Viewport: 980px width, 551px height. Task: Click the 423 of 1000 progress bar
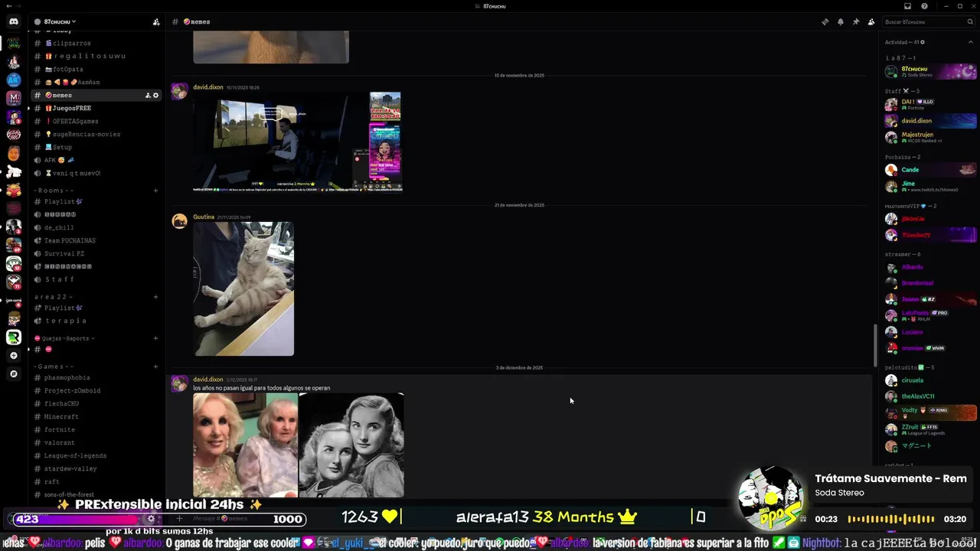[158, 519]
